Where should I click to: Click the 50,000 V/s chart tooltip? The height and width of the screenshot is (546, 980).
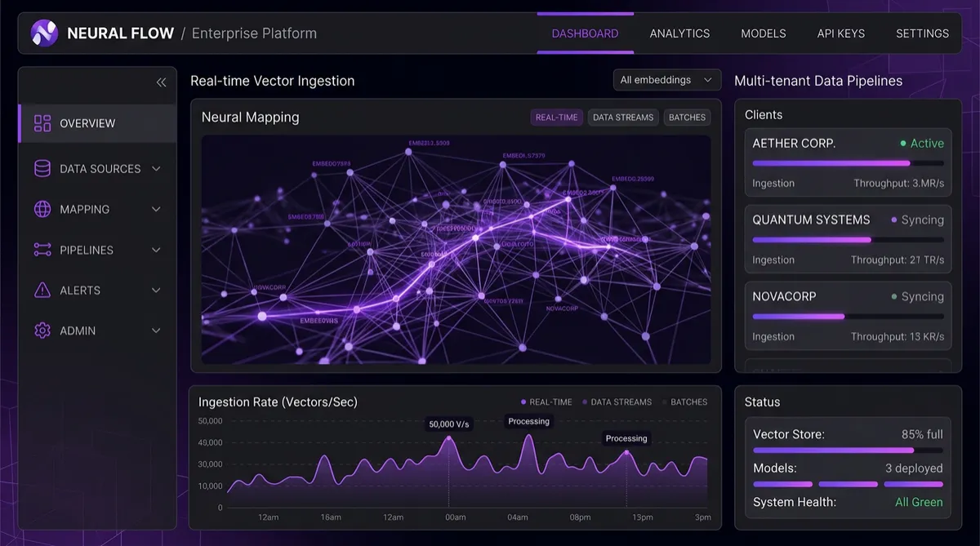pos(449,424)
